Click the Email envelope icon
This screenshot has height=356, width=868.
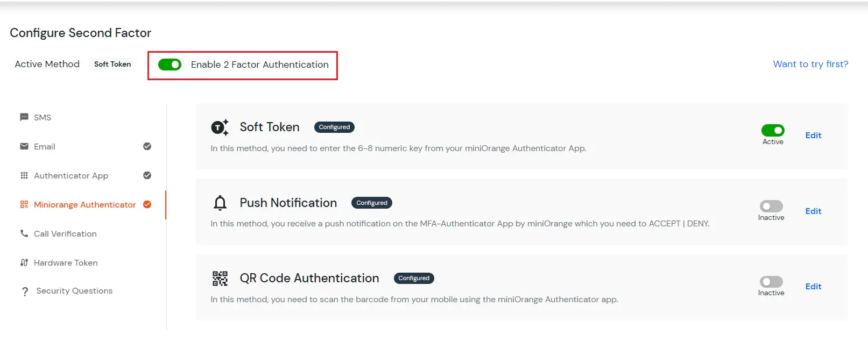click(x=24, y=146)
